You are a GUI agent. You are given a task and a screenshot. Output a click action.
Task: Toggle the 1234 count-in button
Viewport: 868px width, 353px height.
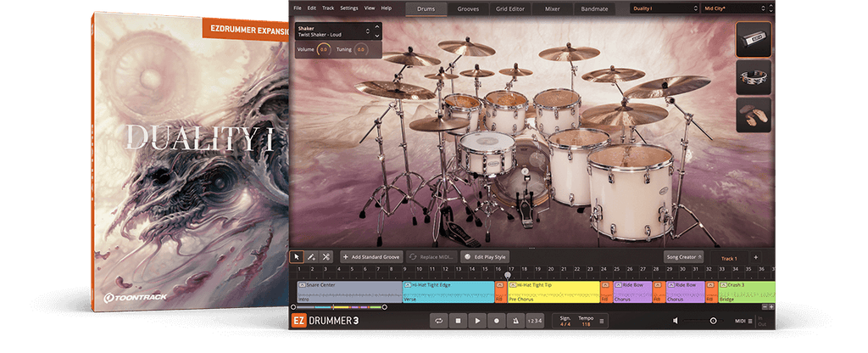tap(535, 320)
